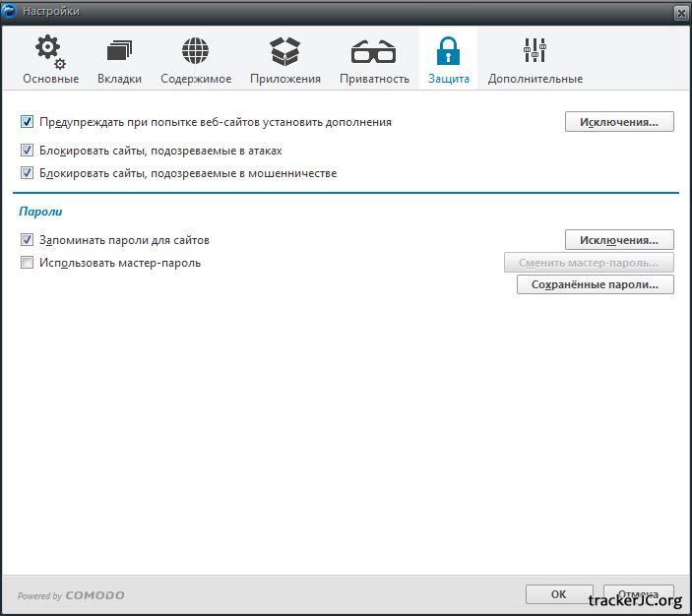Disable blocking of suspected attack sites

(x=28, y=151)
